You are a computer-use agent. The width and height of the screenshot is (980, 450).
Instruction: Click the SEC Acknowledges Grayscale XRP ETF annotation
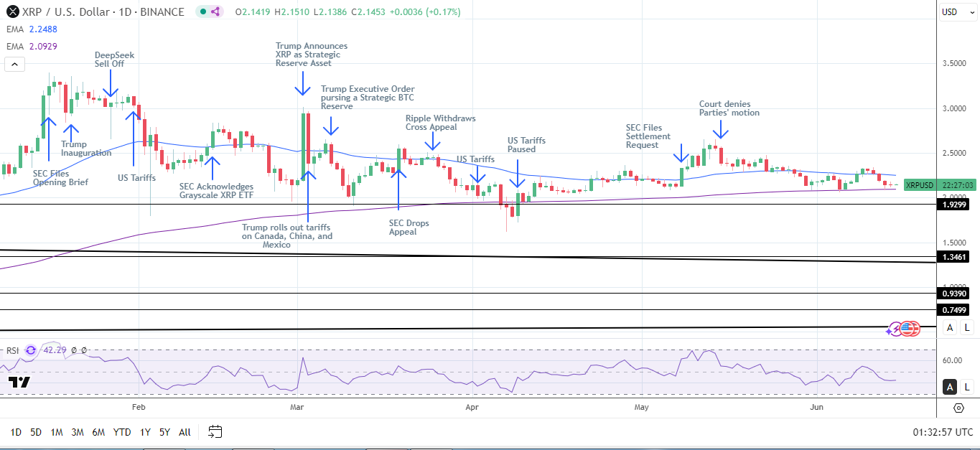point(216,191)
